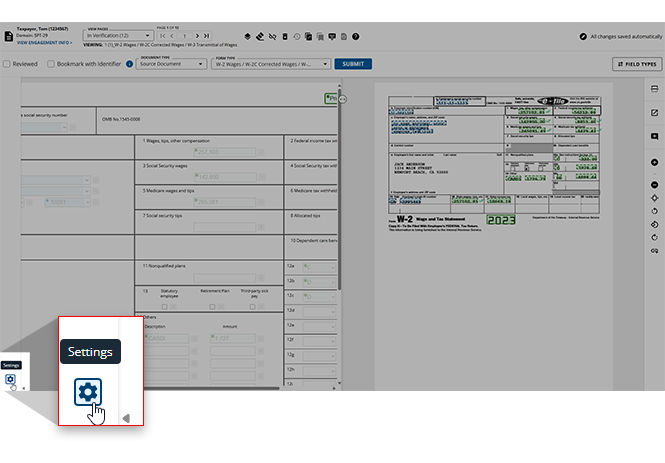Go to the first page with the skip-back arrow
665x463 pixels.
click(162, 36)
